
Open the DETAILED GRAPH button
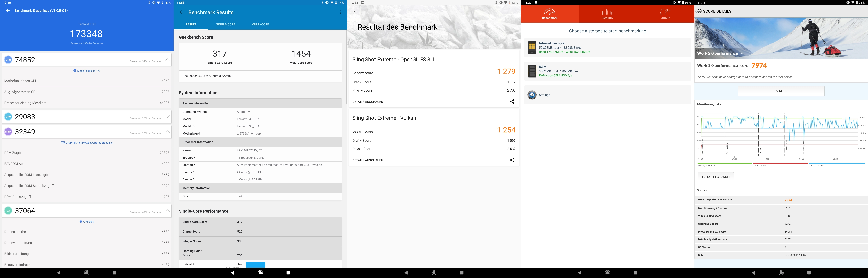point(716,177)
